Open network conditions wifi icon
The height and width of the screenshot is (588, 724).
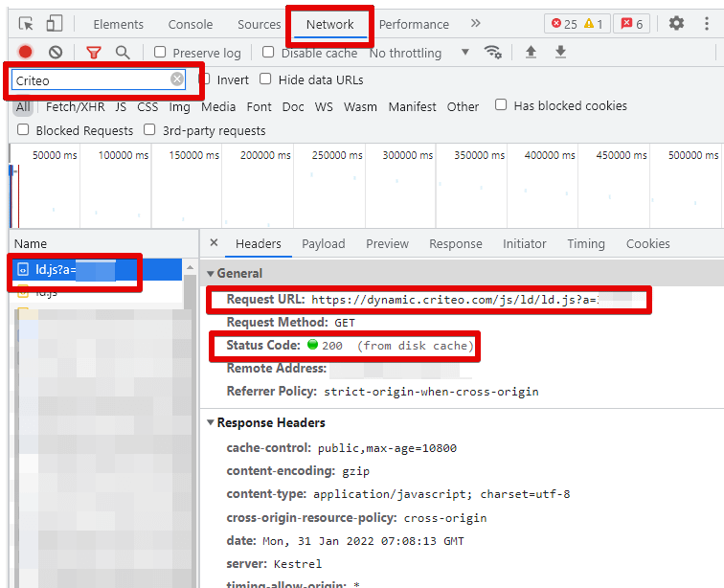tap(493, 53)
